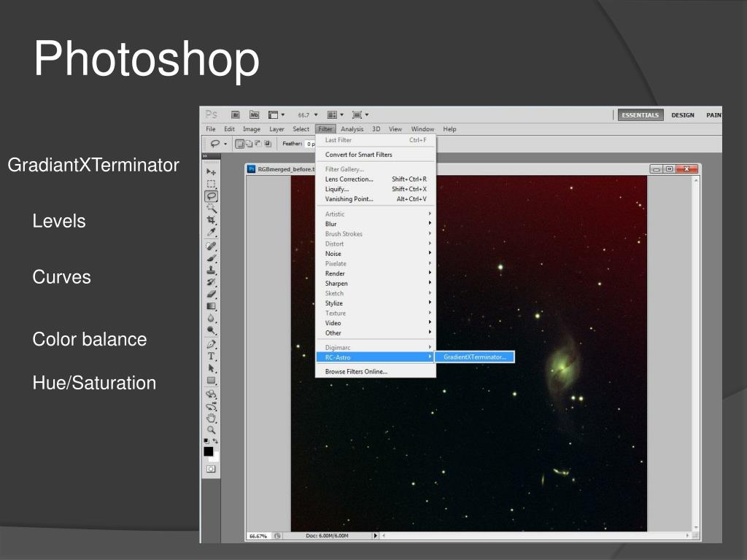Select the Brush tool
Screen dimensions: 747x560
pos(211,258)
